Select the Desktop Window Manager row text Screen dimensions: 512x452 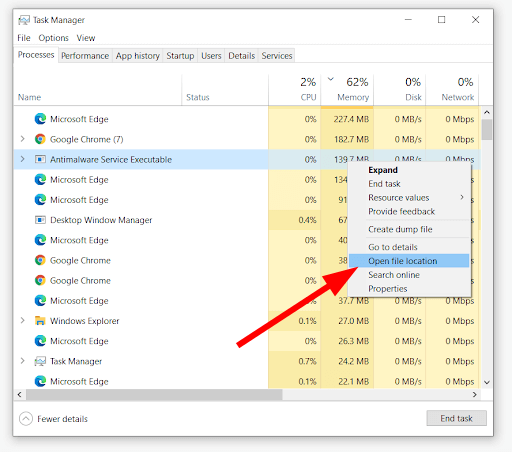point(101,220)
